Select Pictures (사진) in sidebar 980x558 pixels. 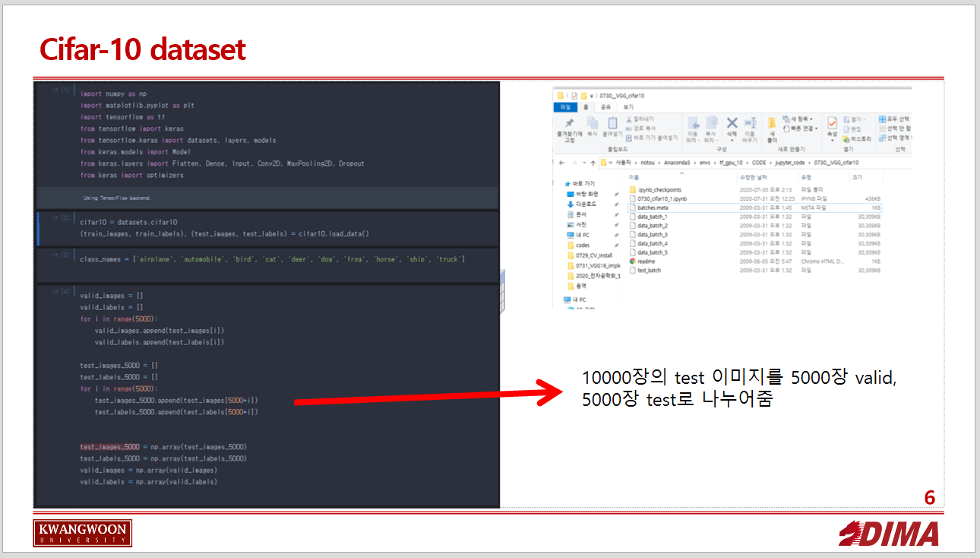tap(576, 225)
